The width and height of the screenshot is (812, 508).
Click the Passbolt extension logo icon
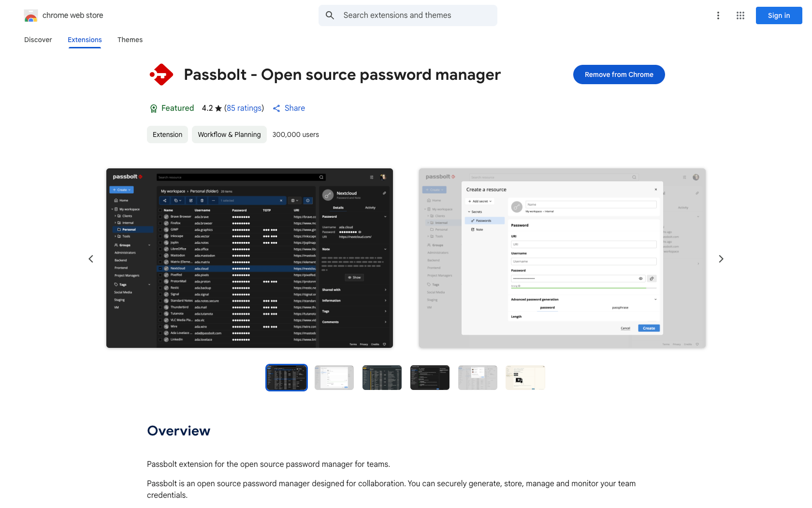pos(161,75)
